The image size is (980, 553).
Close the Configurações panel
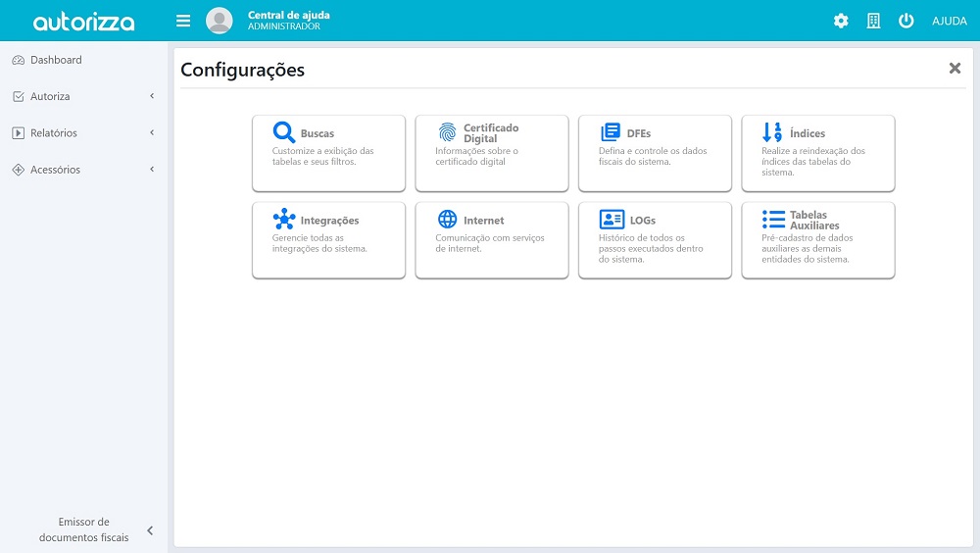coord(955,69)
